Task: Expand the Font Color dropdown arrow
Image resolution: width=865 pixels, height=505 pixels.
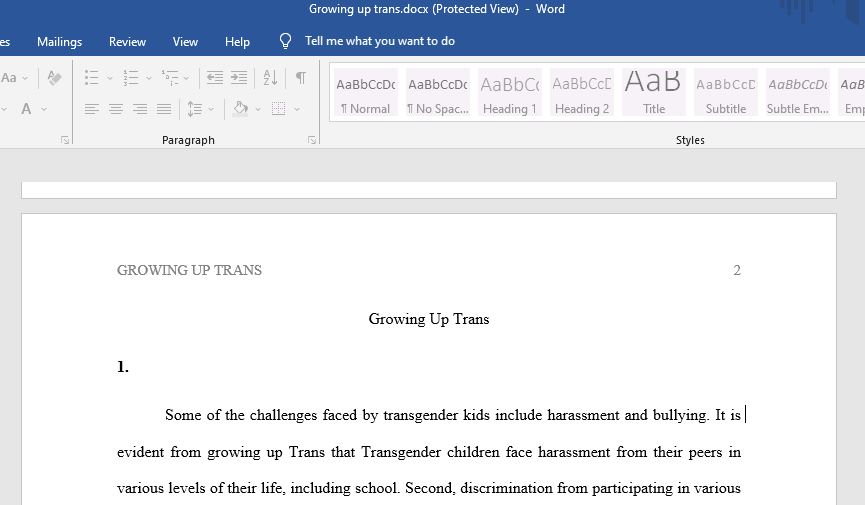Action: coord(44,109)
